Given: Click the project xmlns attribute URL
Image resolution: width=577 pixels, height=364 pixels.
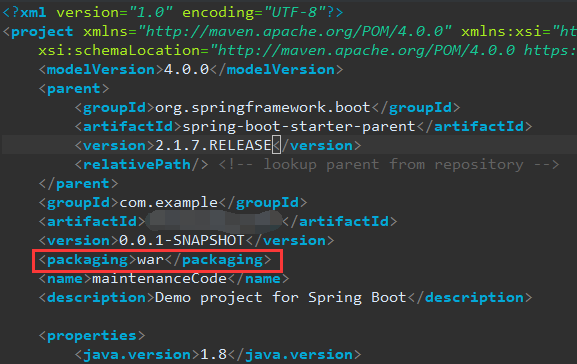Looking at the screenshot, I should [x=295, y=32].
